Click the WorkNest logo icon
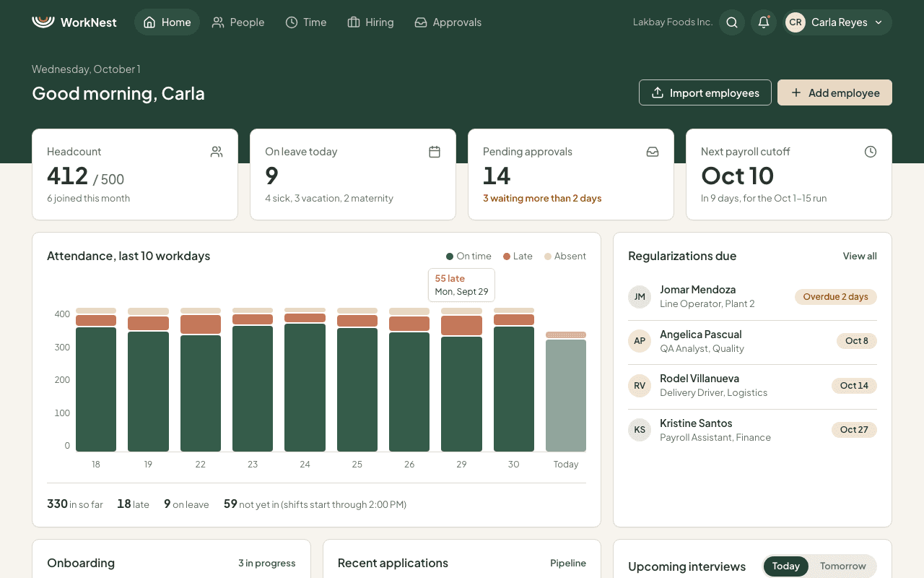 (x=43, y=22)
